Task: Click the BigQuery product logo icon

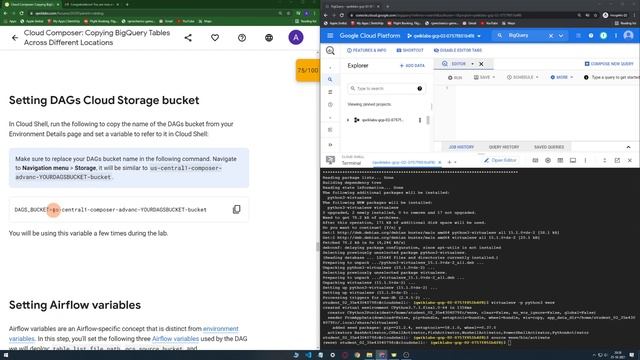Action: [330, 51]
